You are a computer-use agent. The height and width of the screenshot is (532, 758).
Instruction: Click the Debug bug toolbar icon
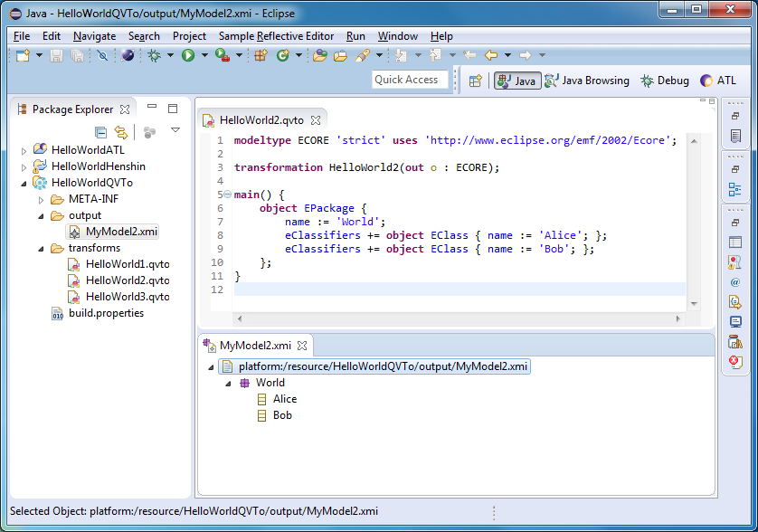pyautogui.click(x=154, y=55)
